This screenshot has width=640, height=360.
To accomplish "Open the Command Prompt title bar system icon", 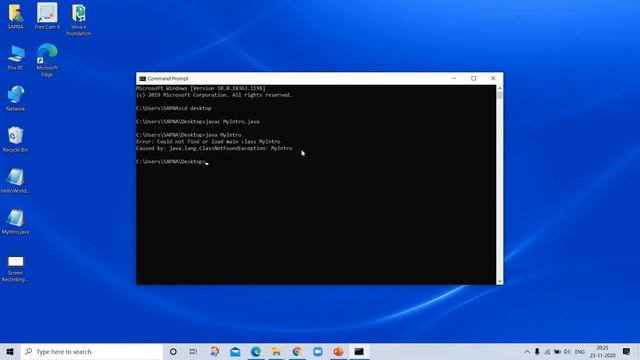I will coord(142,78).
